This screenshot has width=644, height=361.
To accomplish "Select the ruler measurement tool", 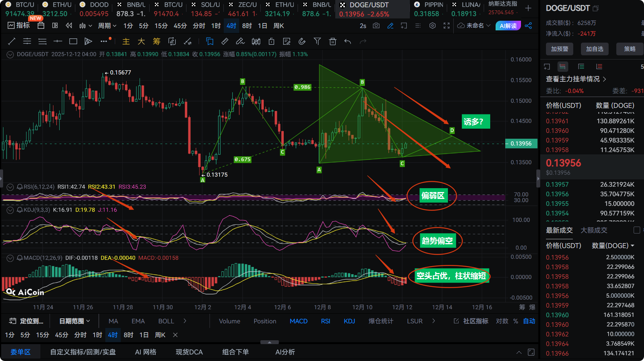I will click(225, 41).
